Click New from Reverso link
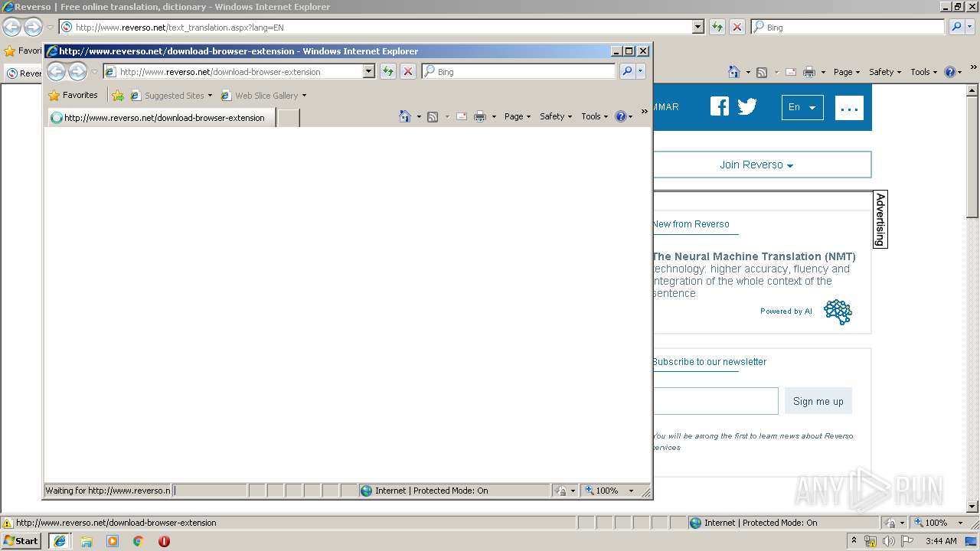 coord(691,224)
